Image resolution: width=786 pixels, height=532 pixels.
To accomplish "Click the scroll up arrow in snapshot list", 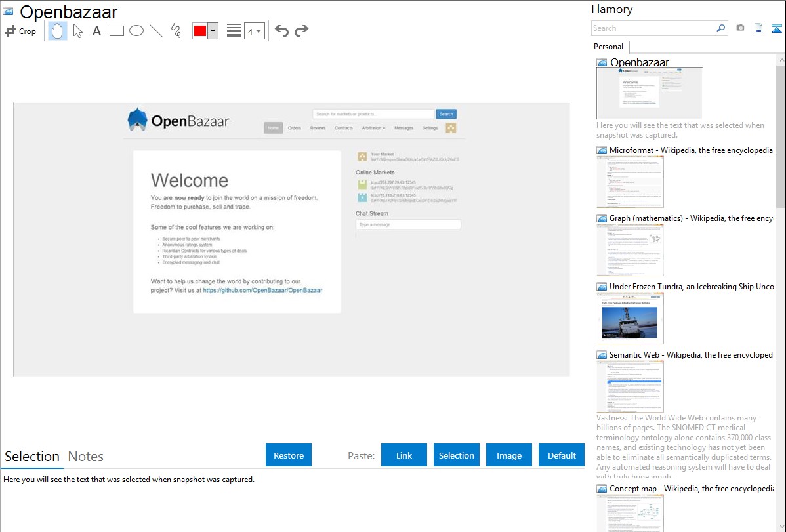I will (781, 60).
